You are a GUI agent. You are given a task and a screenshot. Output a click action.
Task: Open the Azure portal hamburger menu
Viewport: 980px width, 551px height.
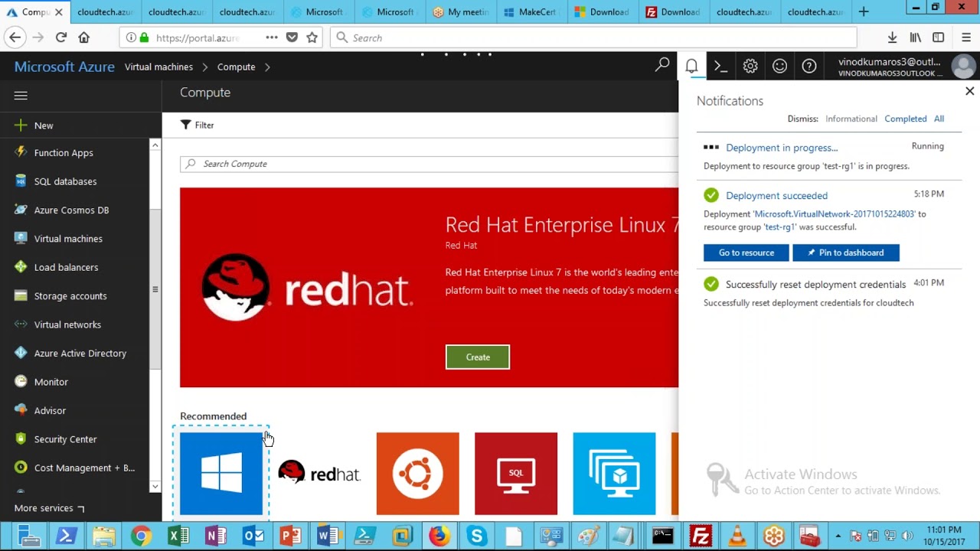point(21,96)
